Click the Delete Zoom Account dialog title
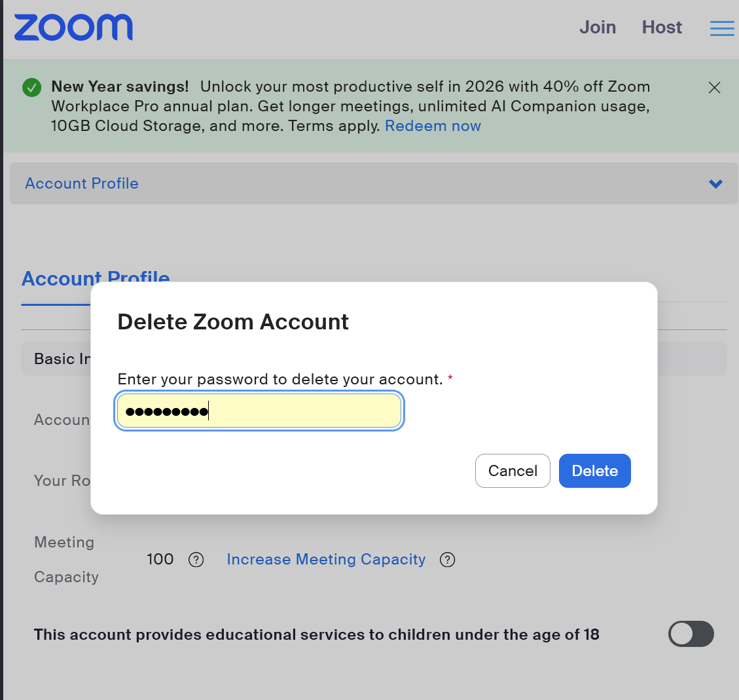Image resolution: width=739 pixels, height=700 pixels. tap(233, 322)
